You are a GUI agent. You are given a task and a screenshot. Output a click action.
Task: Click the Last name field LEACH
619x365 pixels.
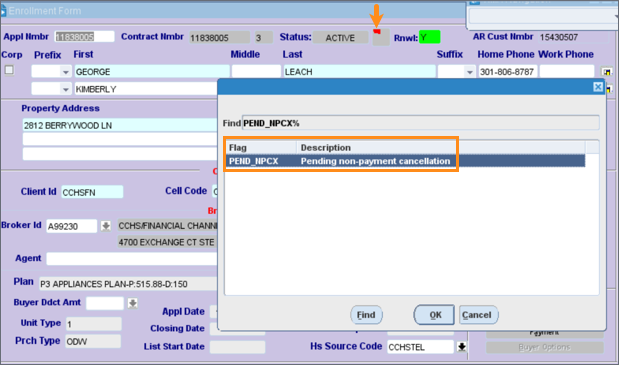click(359, 72)
